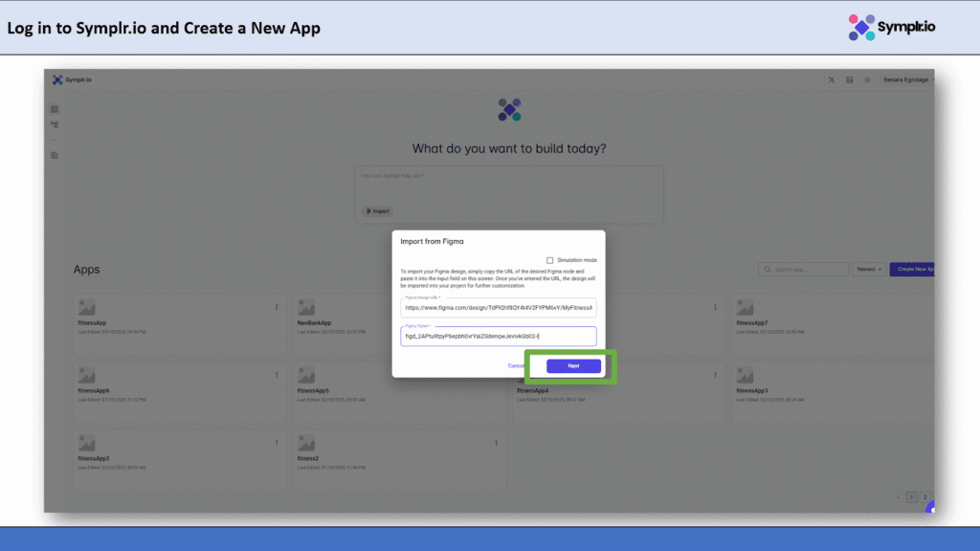Click the Import button with Figma icon
The height and width of the screenshot is (551, 980).
(x=377, y=211)
